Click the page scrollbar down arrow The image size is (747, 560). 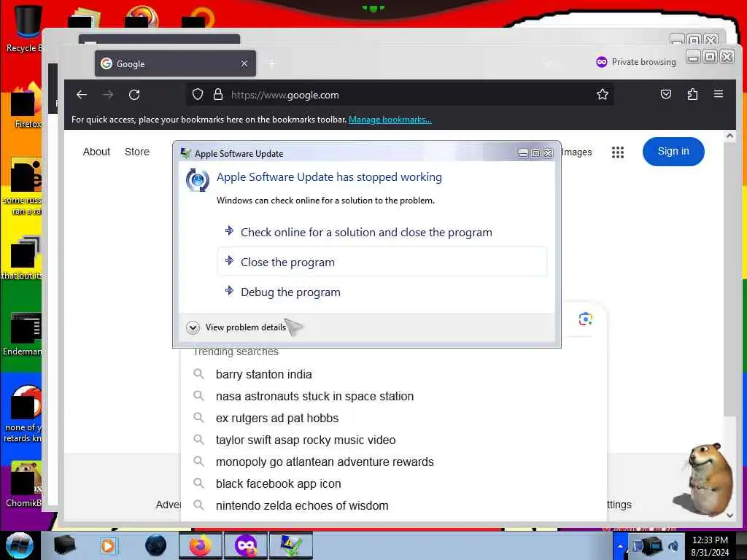tap(729, 516)
